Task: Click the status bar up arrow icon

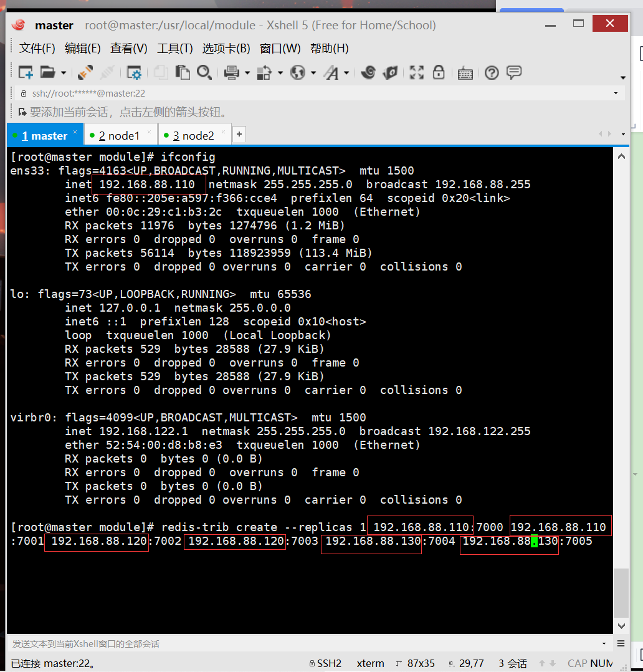Action: (x=542, y=663)
